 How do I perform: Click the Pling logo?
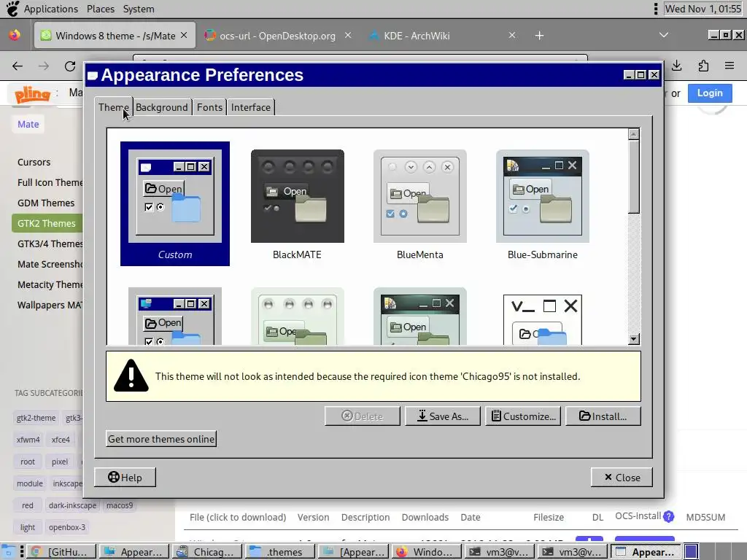click(x=32, y=94)
